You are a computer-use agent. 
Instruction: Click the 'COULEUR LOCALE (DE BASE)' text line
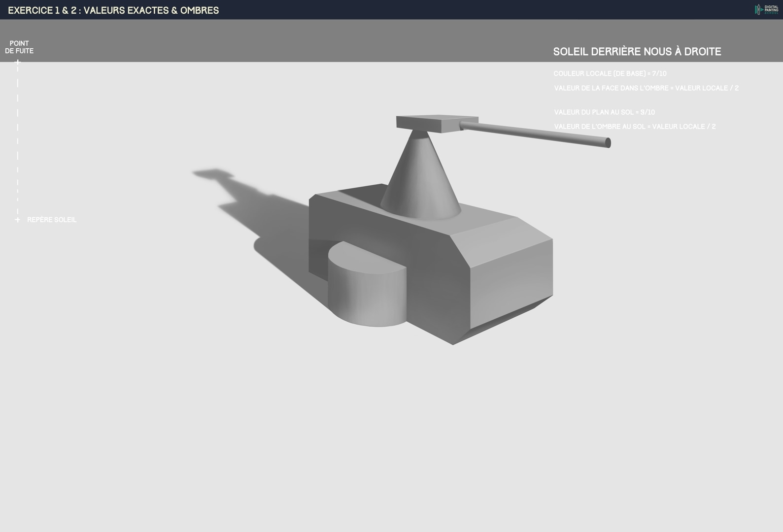pos(610,73)
